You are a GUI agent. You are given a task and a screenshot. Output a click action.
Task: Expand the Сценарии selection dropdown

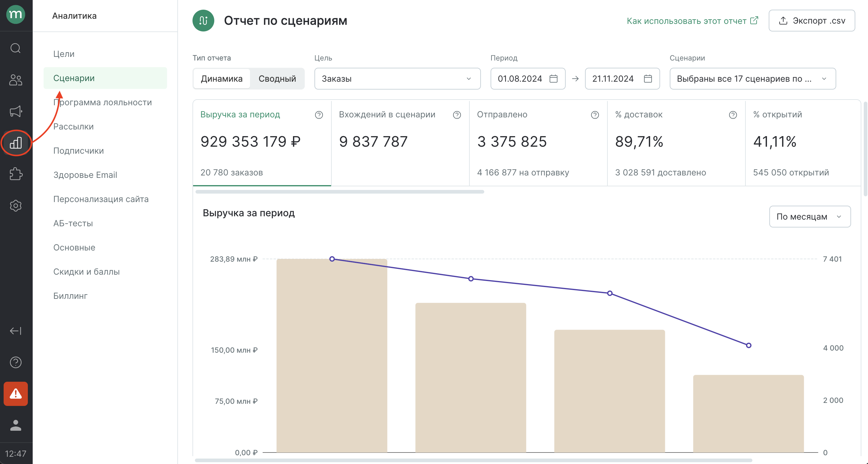[x=752, y=78]
